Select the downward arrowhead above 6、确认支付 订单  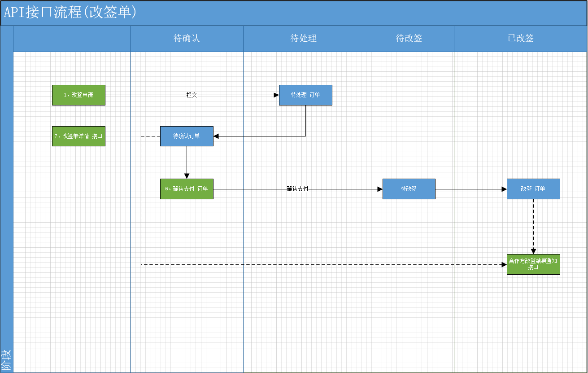coord(187,176)
